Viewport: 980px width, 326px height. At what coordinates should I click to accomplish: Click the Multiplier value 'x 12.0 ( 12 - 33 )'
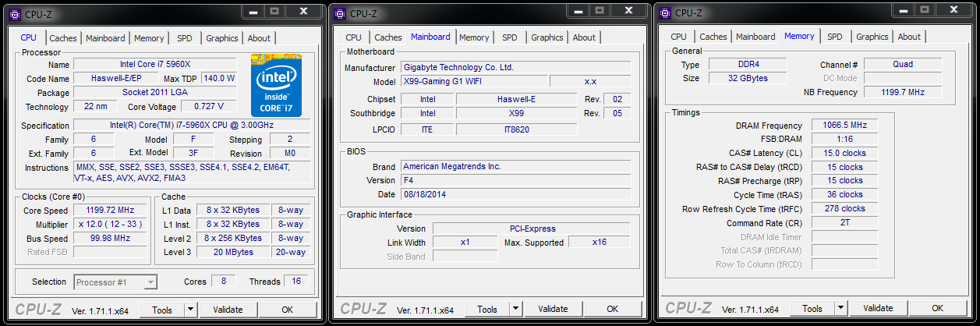110,224
